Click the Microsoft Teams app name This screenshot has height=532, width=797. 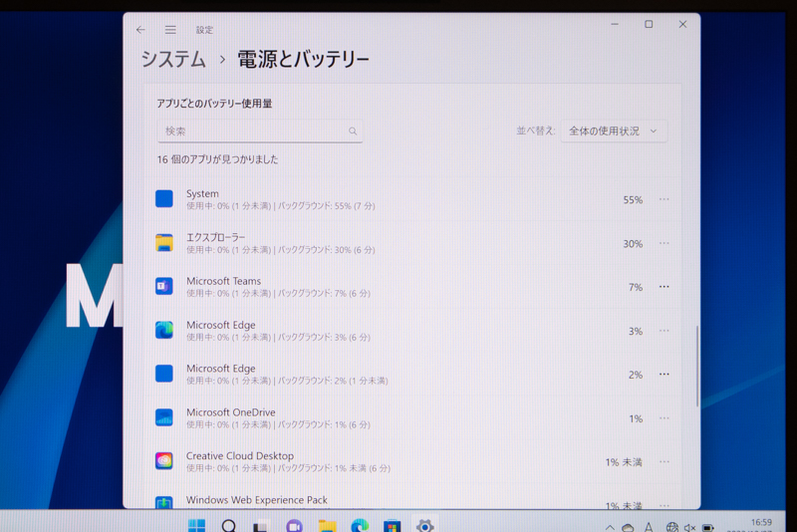(223, 281)
